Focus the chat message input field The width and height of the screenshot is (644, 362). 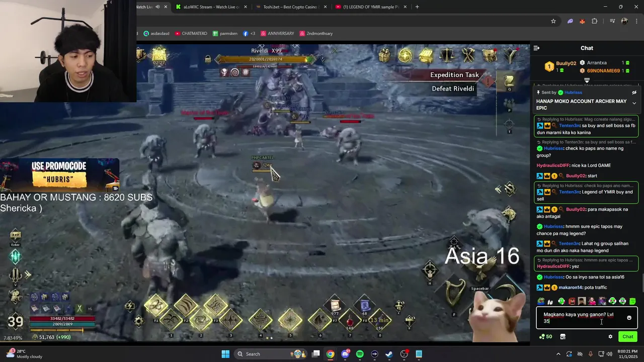click(587, 318)
